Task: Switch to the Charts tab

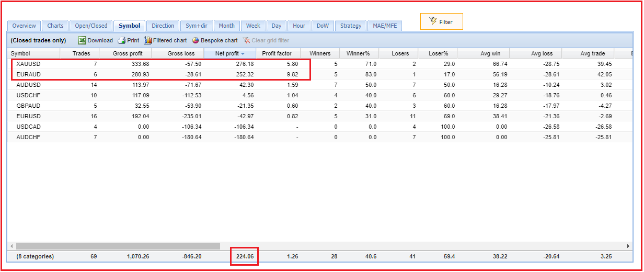Action: [x=55, y=26]
